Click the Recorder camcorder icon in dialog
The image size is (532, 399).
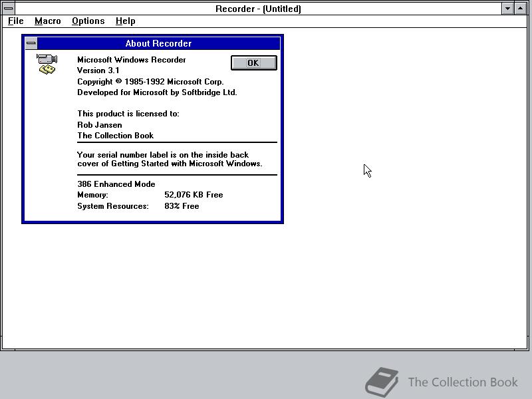point(47,64)
